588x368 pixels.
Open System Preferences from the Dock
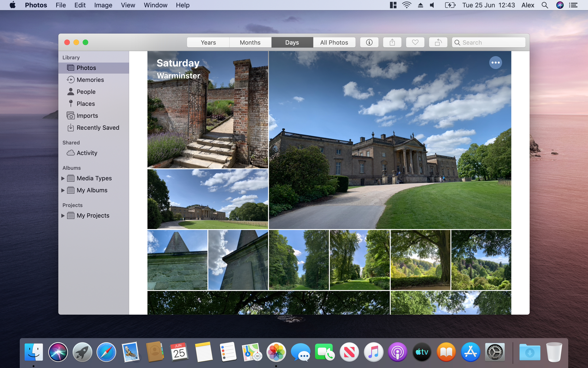(495, 352)
